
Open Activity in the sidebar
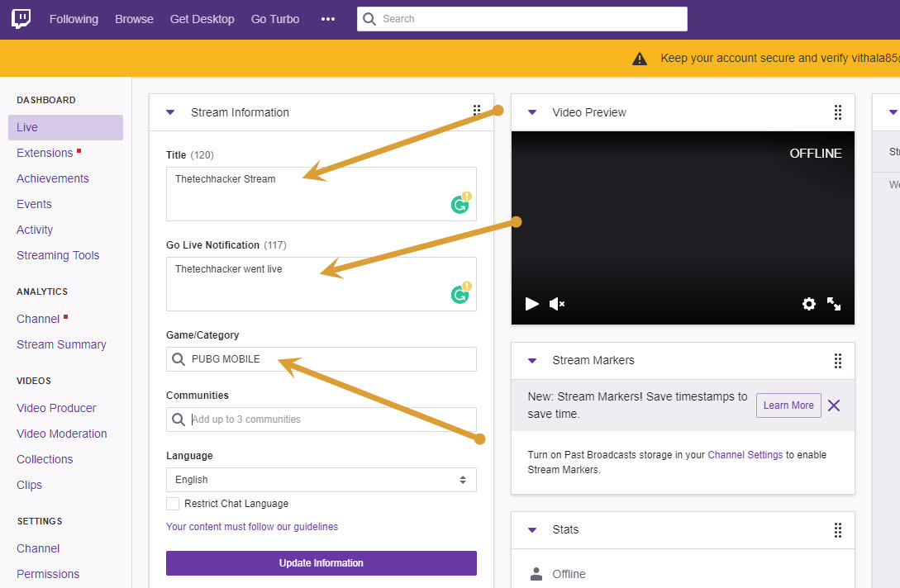[x=35, y=230]
